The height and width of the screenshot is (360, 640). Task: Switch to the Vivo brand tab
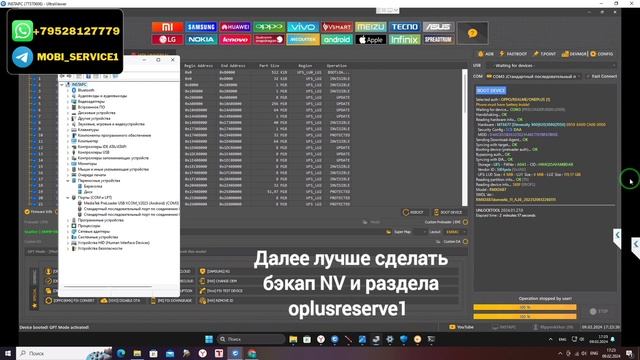click(x=303, y=27)
